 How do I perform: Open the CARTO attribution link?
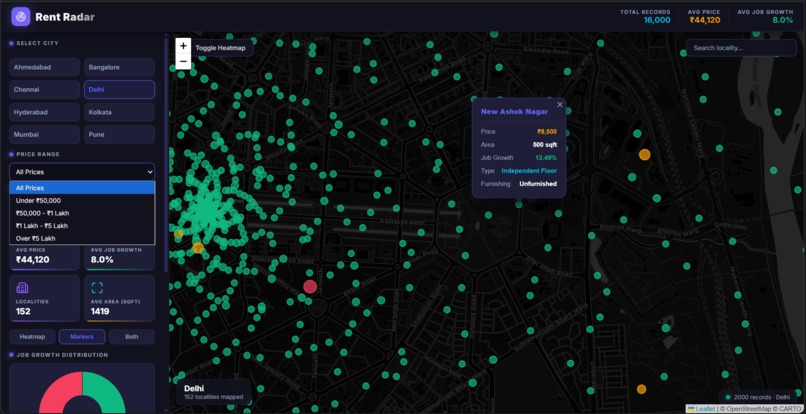789,409
